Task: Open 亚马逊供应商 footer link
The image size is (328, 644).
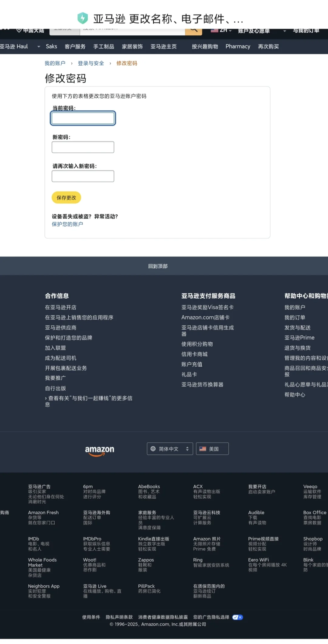Action: pyautogui.click(x=60, y=327)
